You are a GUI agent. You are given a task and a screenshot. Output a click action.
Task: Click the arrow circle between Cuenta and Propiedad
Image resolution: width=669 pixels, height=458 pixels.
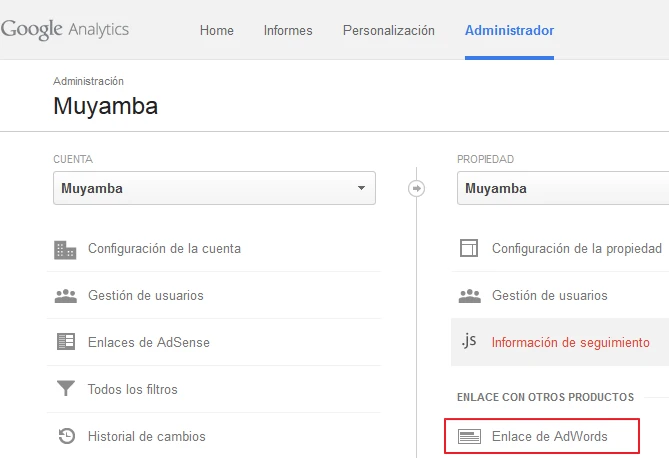tap(416, 188)
